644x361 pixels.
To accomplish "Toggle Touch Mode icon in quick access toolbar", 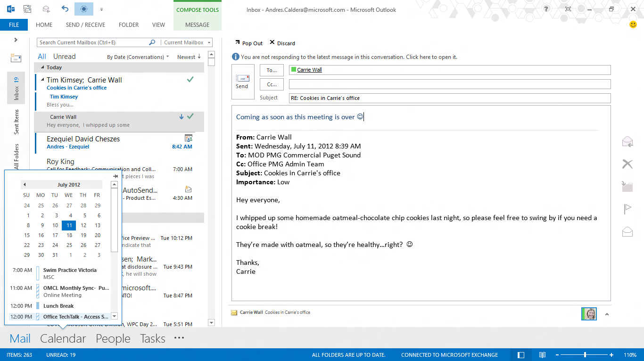I will pyautogui.click(x=84, y=9).
